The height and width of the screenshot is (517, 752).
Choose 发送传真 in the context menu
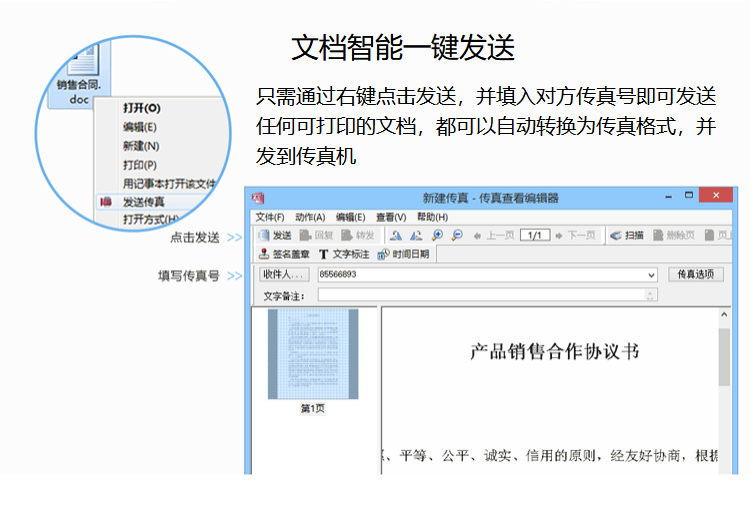click(x=144, y=202)
